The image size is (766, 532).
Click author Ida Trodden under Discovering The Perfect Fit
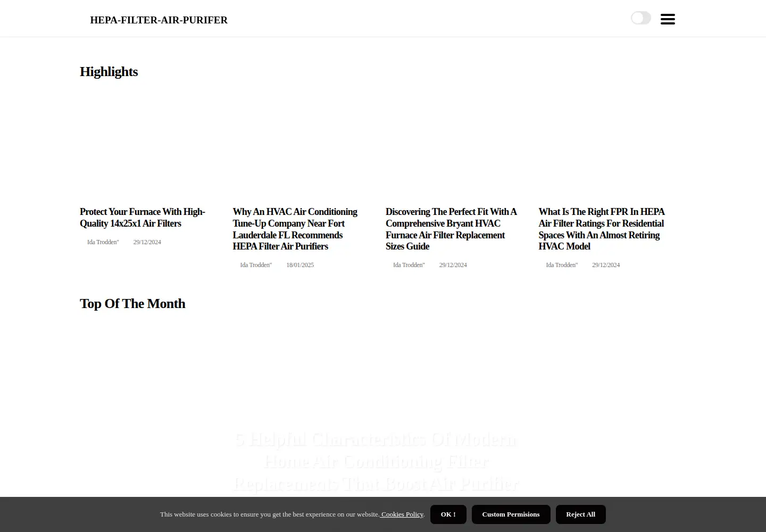(409, 265)
